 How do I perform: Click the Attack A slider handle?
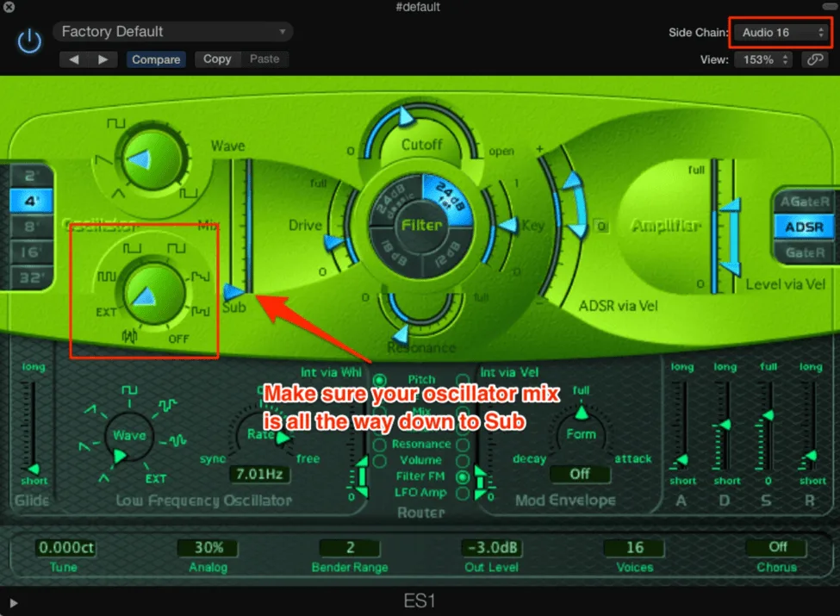tap(681, 459)
